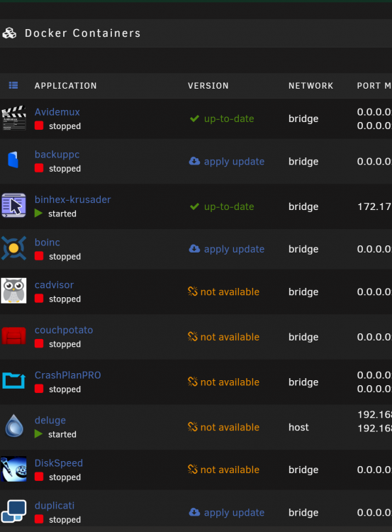
Task: Open the binhex-krusader container link
Action: point(72,199)
